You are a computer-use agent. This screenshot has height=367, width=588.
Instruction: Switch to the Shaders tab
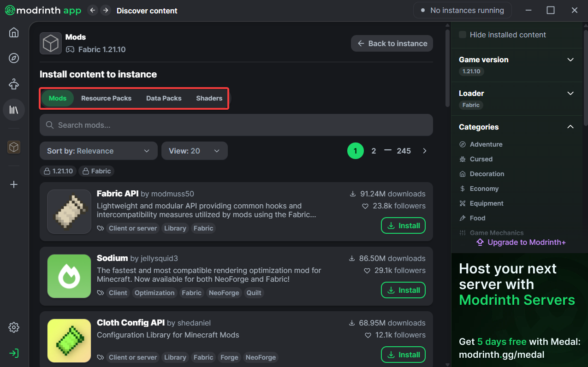point(209,98)
